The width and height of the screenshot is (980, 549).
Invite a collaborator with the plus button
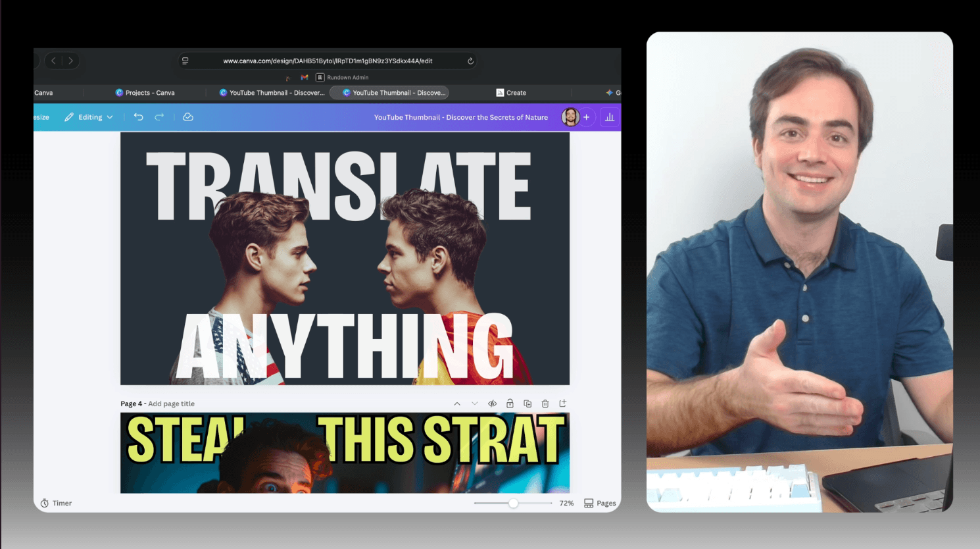tap(587, 117)
